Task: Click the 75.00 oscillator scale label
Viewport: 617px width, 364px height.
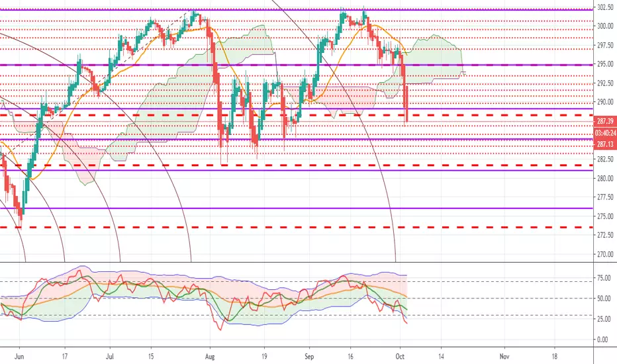Action: point(604,278)
